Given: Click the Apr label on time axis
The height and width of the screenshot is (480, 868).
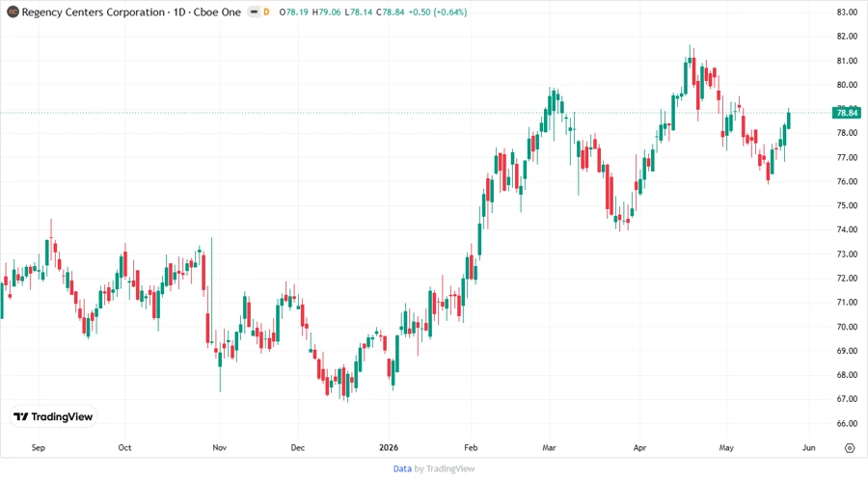Looking at the screenshot, I should point(640,448).
